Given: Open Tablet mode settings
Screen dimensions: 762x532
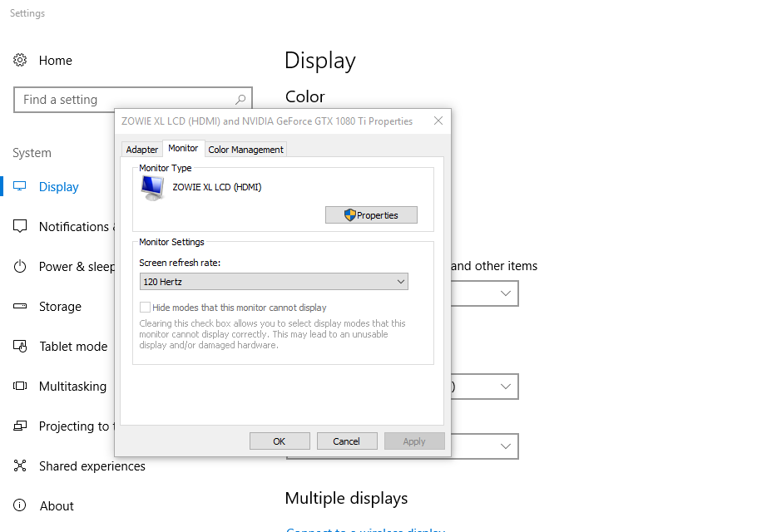Looking at the screenshot, I should coord(73,347).
